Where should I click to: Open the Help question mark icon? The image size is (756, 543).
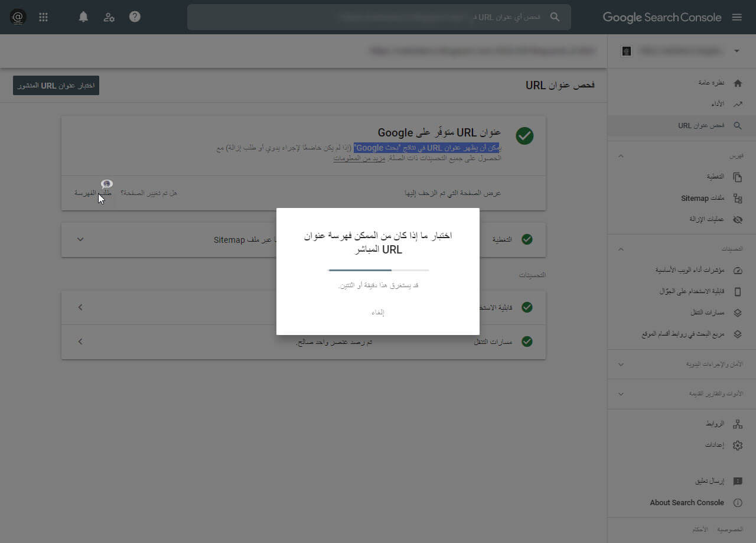[x=135, y=17]
